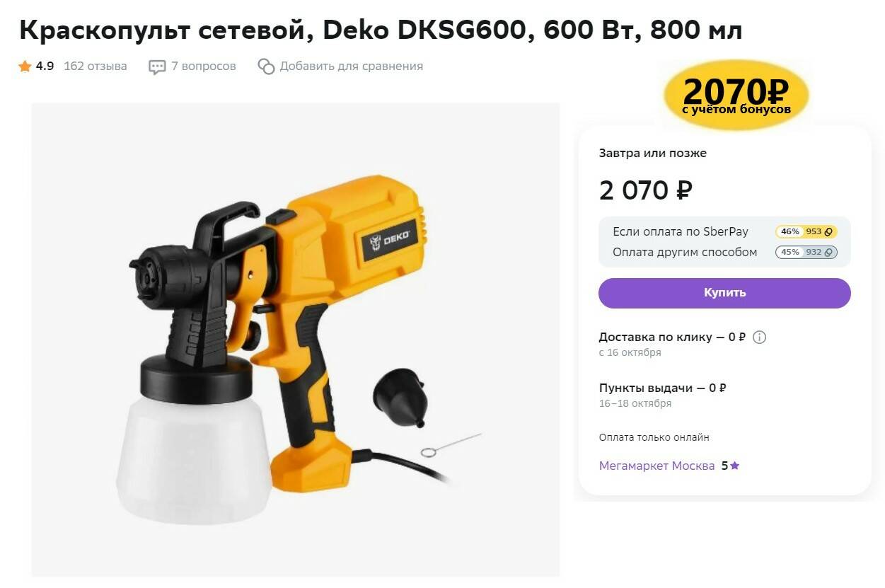
Task: Click the Deko spray gun product image
Action: tap(296, 340)
